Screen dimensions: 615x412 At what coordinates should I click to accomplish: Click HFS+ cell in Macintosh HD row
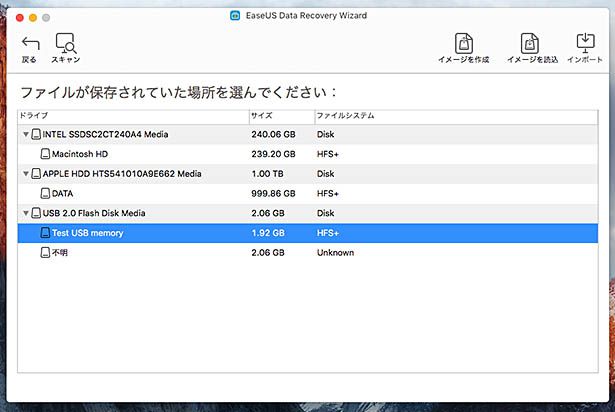tap(328, 154)
